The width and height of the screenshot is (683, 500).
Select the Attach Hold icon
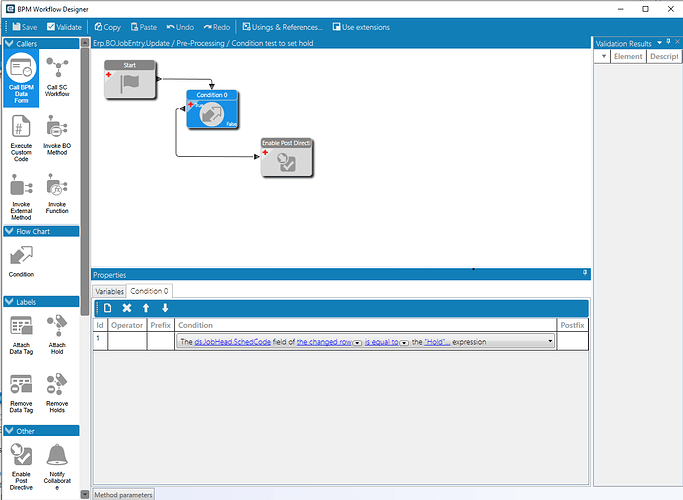57,334
